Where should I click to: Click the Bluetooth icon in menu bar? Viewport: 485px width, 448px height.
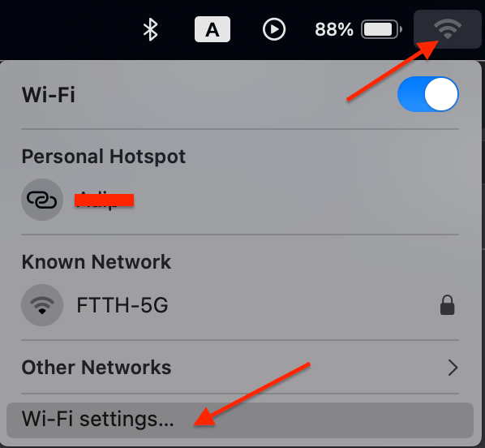(151, 29)
